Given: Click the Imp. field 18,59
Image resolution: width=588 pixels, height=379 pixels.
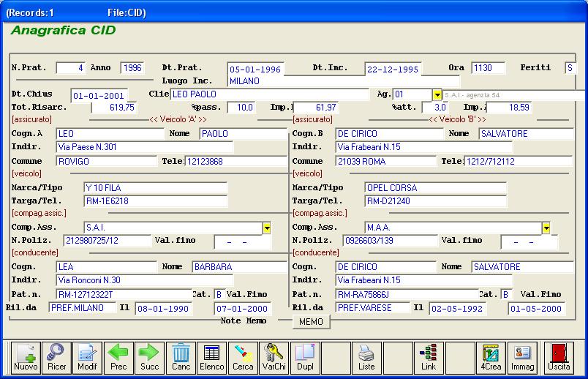Looking at the screenshot, I should coord(509,108).
